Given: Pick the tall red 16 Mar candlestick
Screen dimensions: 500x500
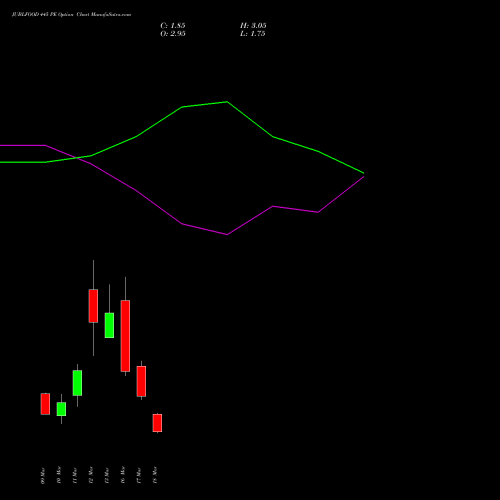Looking at the screenshot, I should coord(125,336).
